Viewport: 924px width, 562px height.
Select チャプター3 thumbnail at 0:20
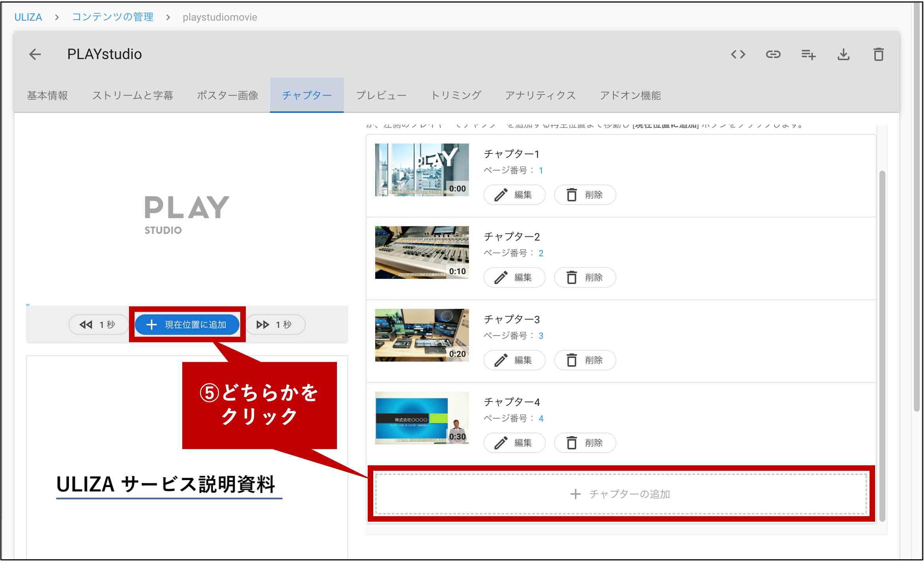coord(422,335)
